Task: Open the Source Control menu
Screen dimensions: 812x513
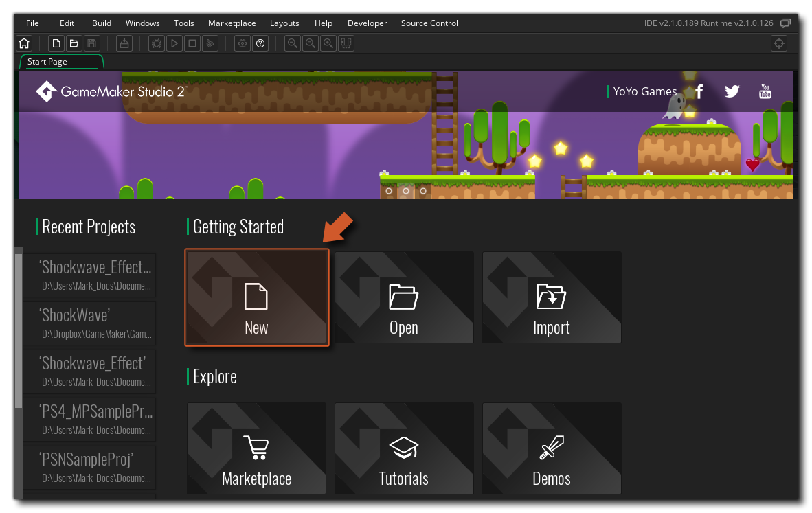Action: pos(429,23)
